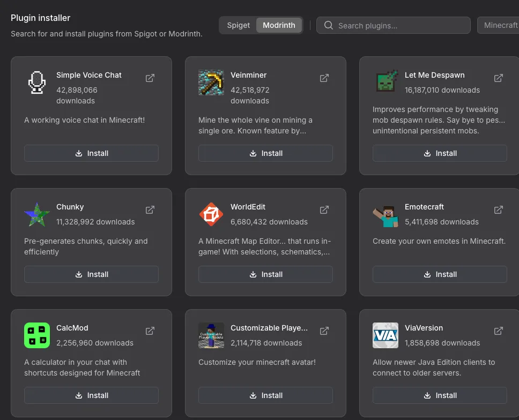Click the Simple Voice Chat title
This screenshot has width=519, height=420.
pyautogui.click(x=88, y=75)
